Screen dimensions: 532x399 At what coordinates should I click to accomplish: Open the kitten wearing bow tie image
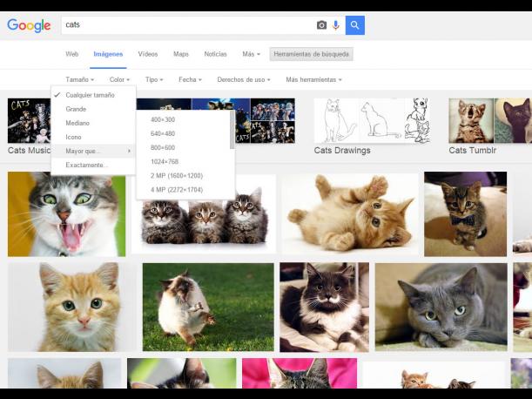coord(465,214)
